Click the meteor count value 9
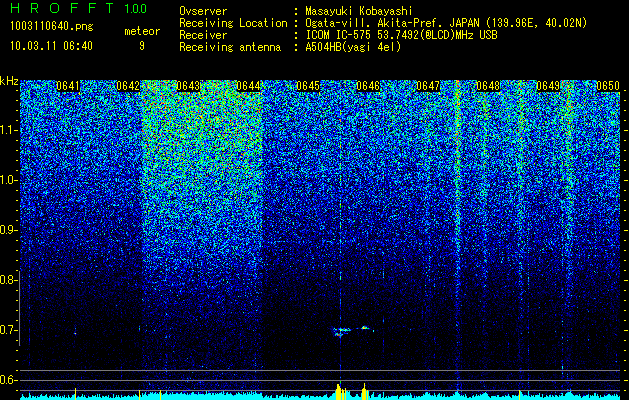Image resolution: width=629 pixels, height=400 pixels. [142, 46]
